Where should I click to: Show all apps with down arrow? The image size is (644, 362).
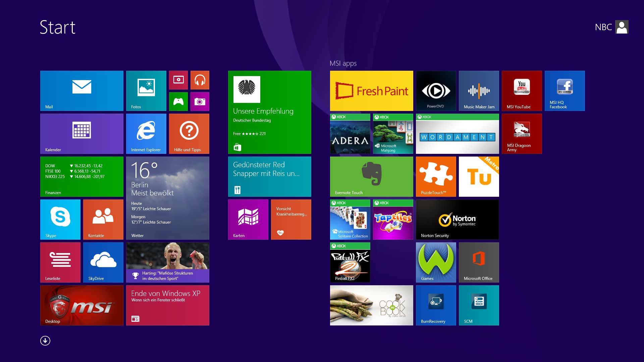45,341
